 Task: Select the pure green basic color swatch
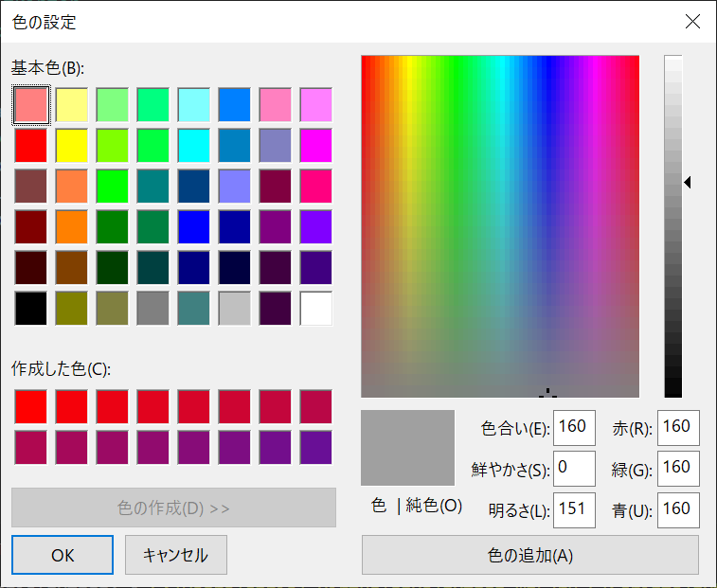point(112,187)
